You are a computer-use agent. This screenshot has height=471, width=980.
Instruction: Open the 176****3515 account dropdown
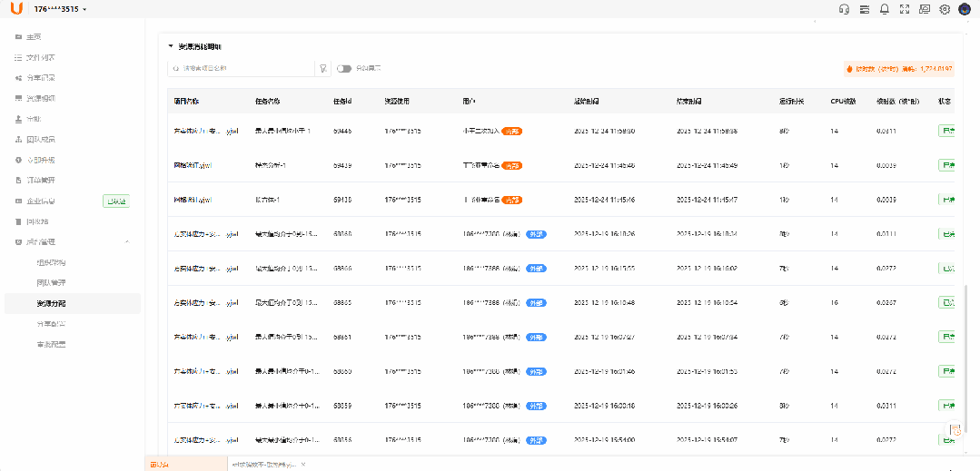(x=61, y=9)
